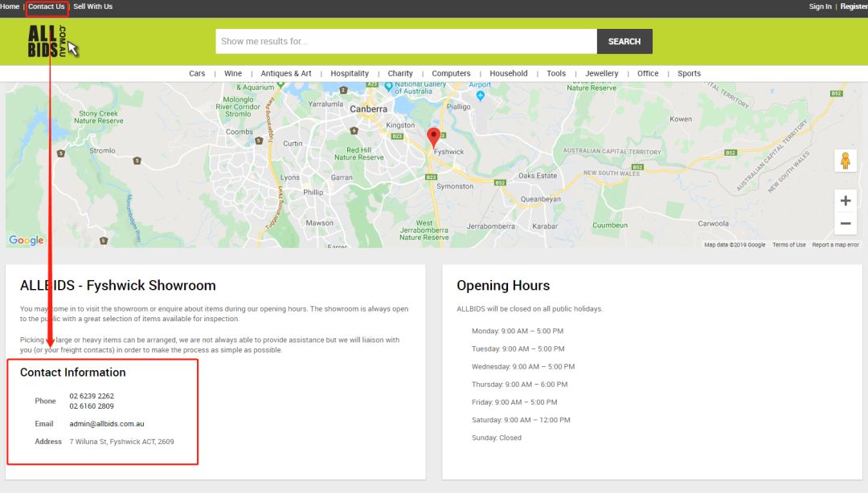Select the red Fyshwick location pin

pos(433,137)
